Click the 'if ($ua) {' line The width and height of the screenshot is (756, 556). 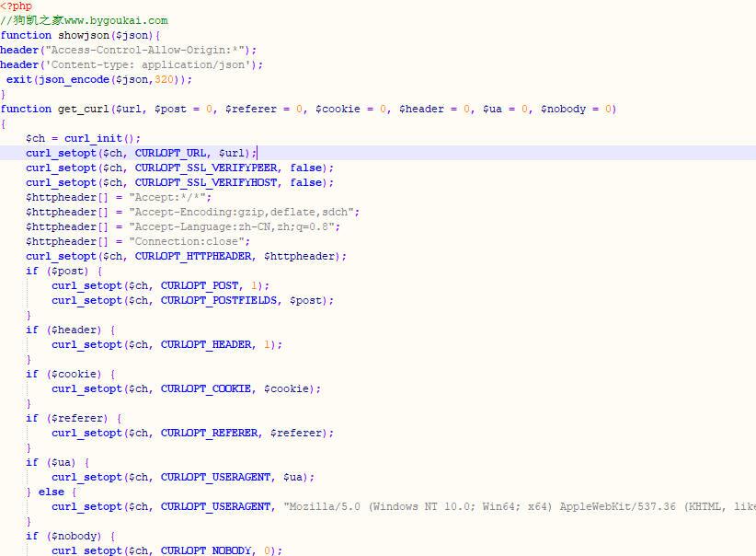click(58, 462)
